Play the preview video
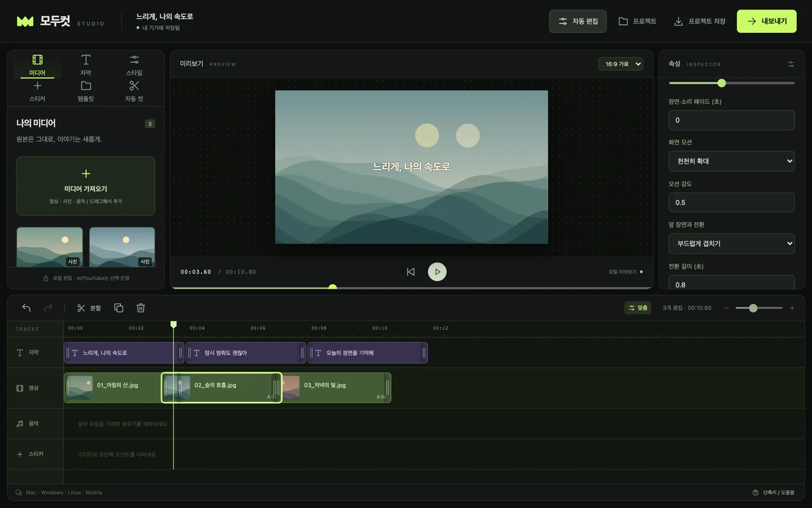Image resolution: width=812 pixels, height=508 pixels. pos(437,272)
